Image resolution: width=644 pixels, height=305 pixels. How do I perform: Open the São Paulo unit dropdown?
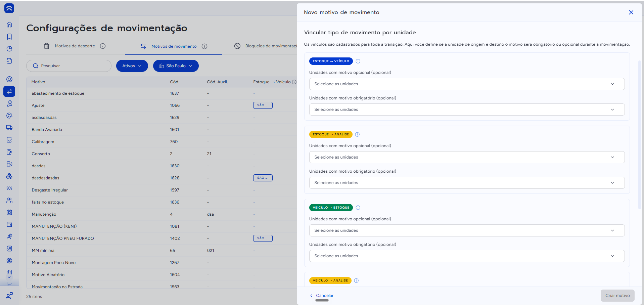coord(176,66)
